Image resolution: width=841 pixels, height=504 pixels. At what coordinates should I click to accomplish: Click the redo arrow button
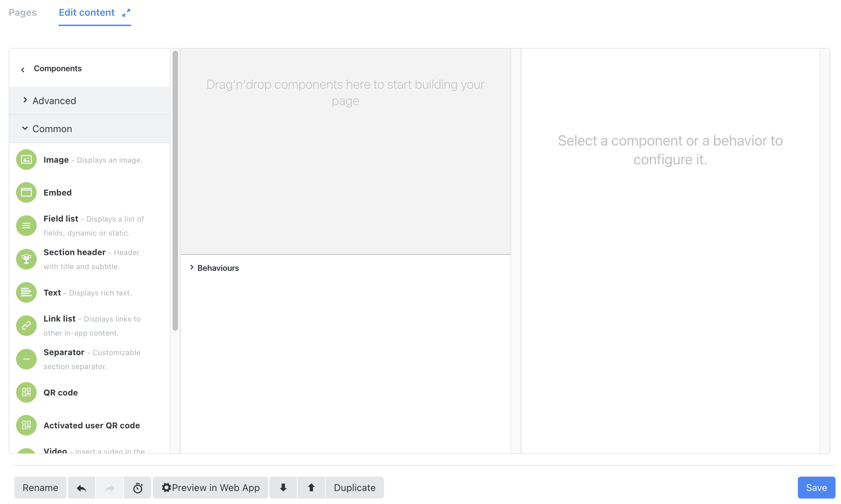(110, 488)
